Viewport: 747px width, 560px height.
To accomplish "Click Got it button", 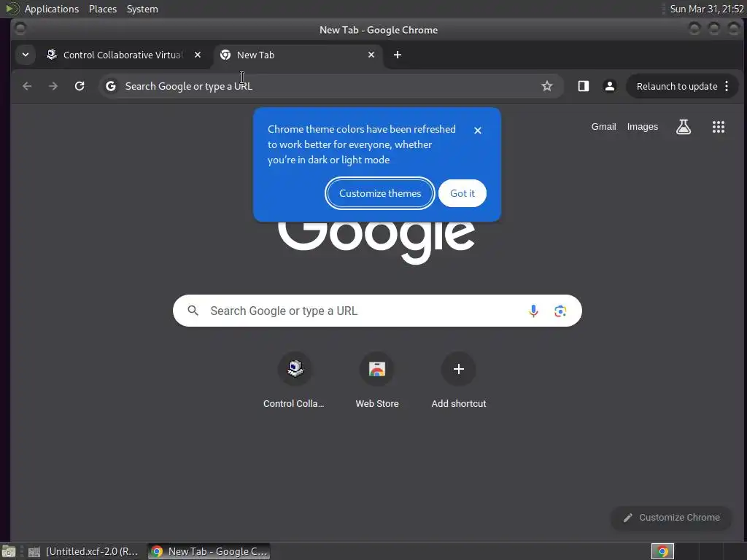I will tap(462, 193).
